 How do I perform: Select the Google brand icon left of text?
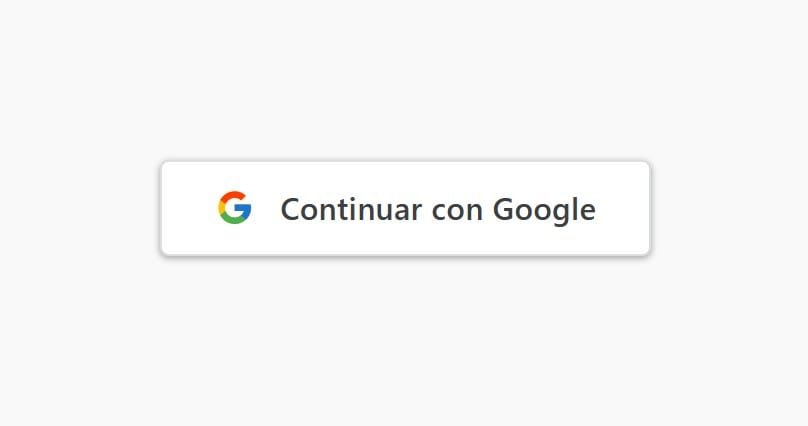234,208
